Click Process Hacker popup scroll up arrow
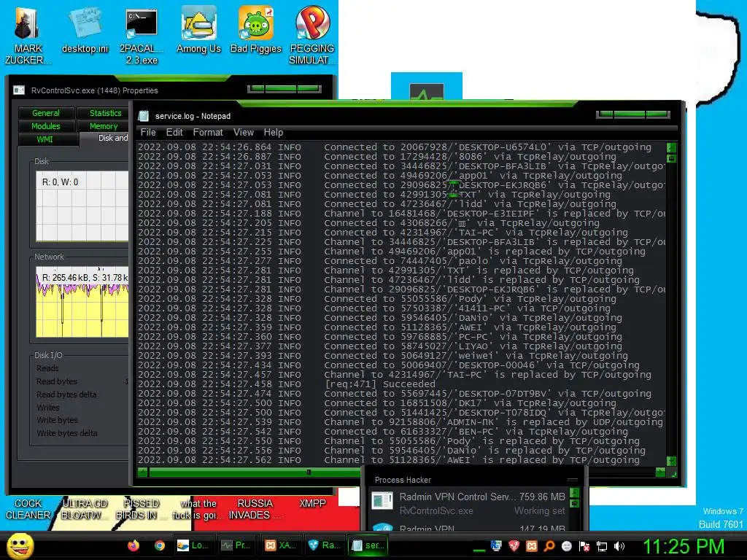 click(575, 492)
